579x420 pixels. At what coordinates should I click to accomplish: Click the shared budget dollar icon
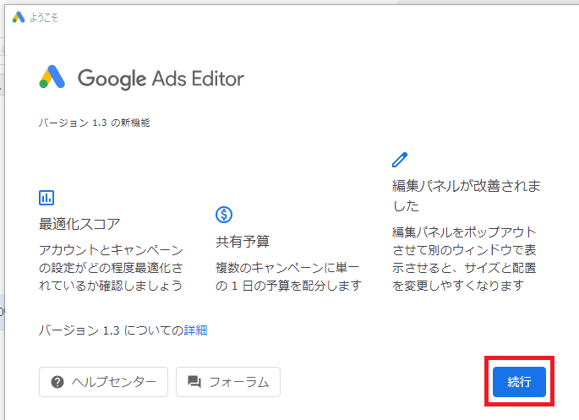coord(224,215)
